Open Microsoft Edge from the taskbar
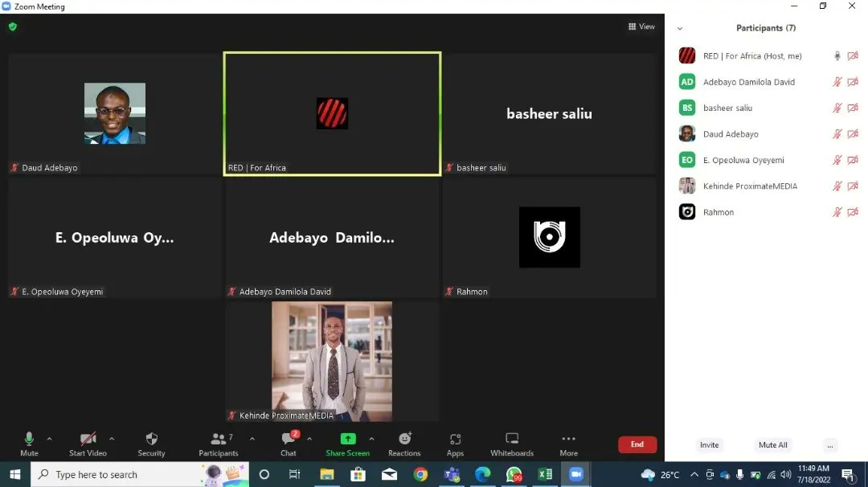Screen dimensions: 868x487 coord(483,474)
